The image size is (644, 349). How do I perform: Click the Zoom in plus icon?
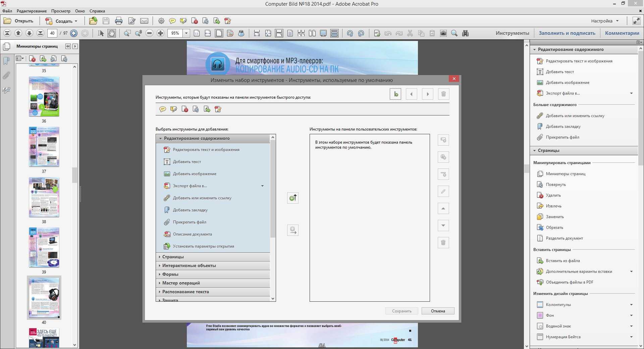point(161,33)
